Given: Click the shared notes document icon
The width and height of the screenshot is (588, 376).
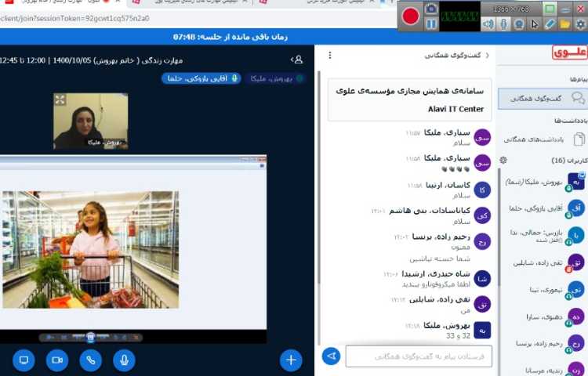Looking at the screenshot, I should click(579, 139).
